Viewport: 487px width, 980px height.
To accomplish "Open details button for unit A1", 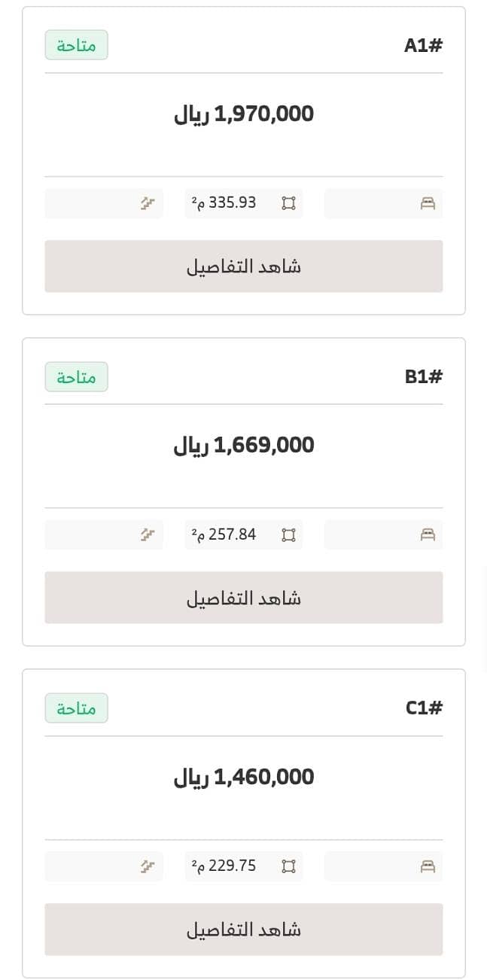I will coord(244,266).
